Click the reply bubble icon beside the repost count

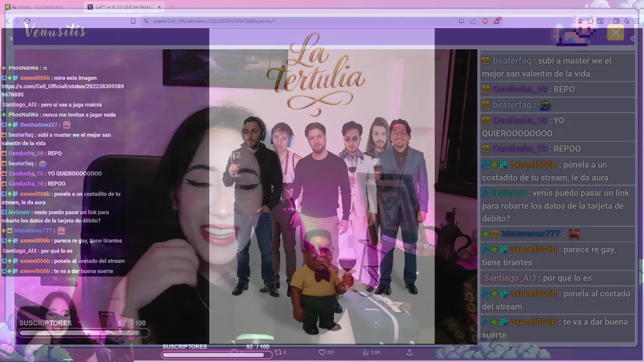[x=234, y=352]
